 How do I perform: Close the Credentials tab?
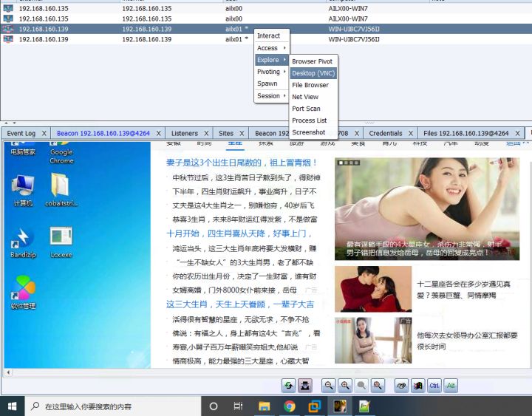[411, 133]
